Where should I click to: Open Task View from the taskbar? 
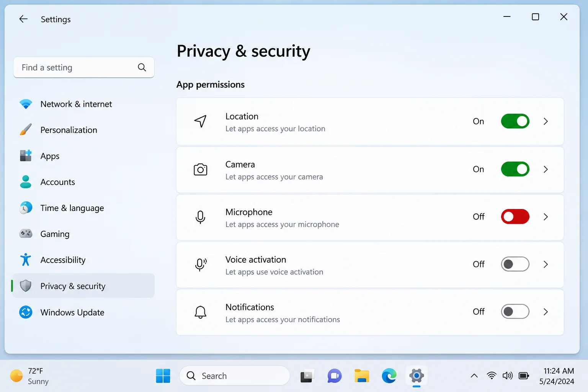(307, 376)
